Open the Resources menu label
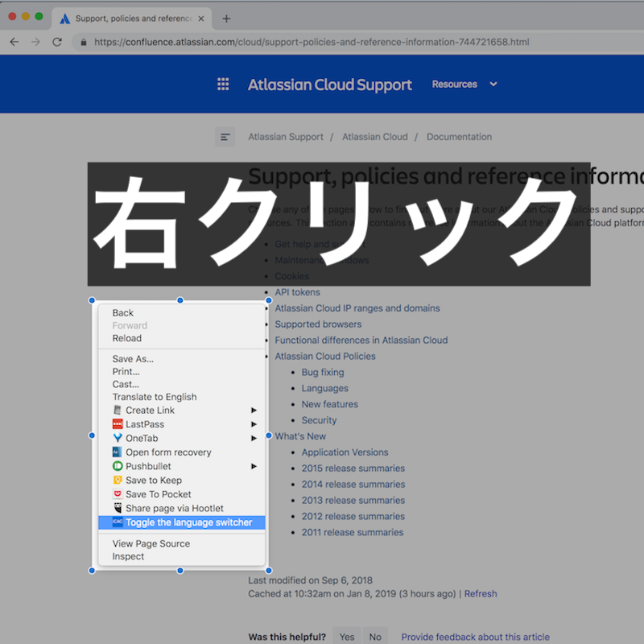Screen dimensions: 644x644 454,85
